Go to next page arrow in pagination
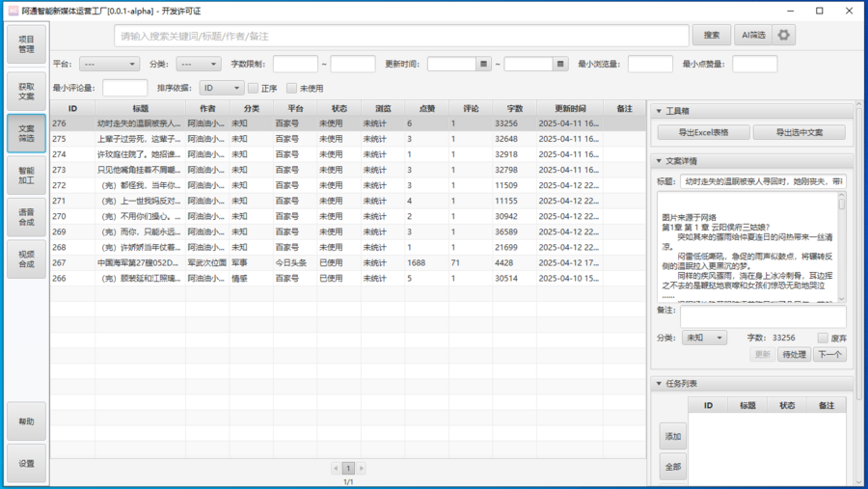The width and height of the screenshot is (868, 489). coord(362,469)
